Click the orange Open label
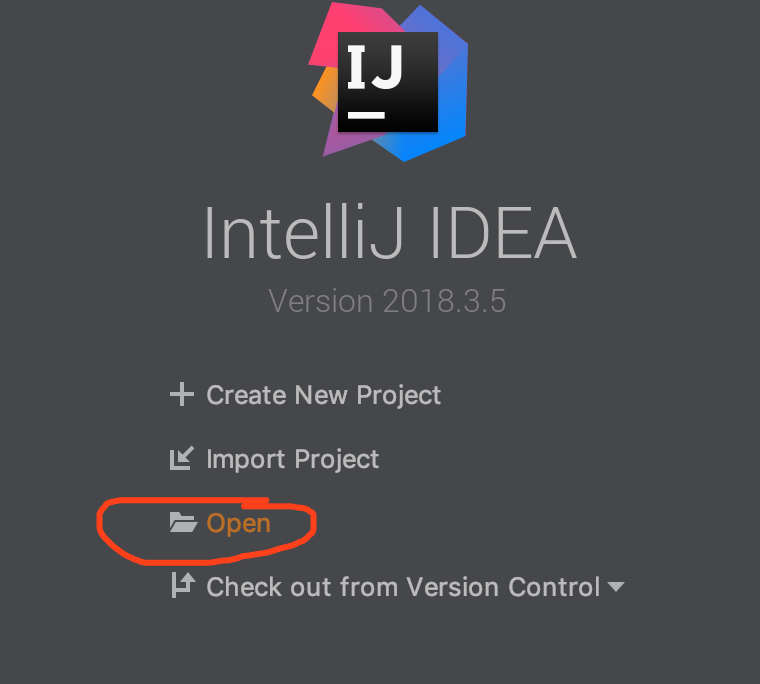Viewport: 760px width, 684px height. (x=238, y=524)
